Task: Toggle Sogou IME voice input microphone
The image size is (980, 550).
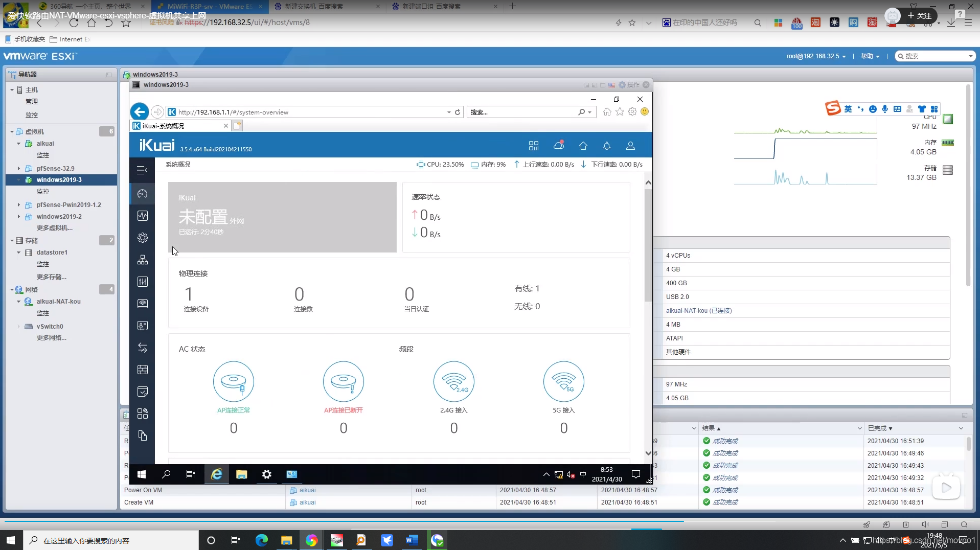Action: tap(885, 109)
